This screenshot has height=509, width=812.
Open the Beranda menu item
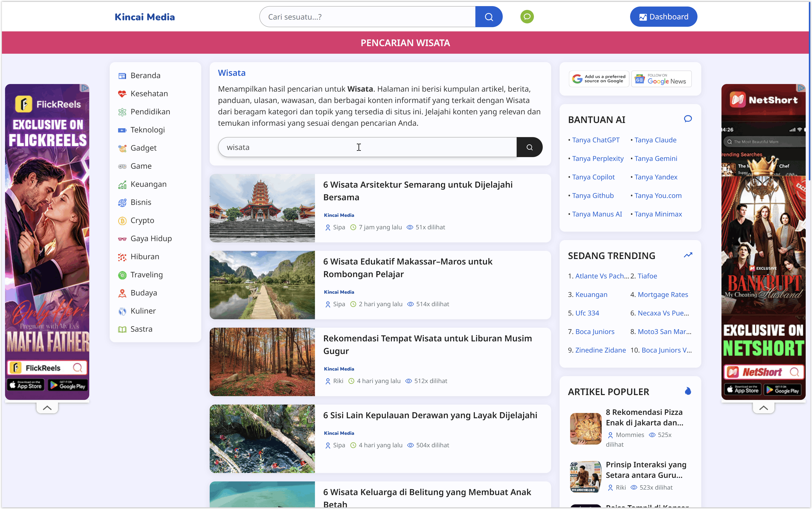[145, 76]
